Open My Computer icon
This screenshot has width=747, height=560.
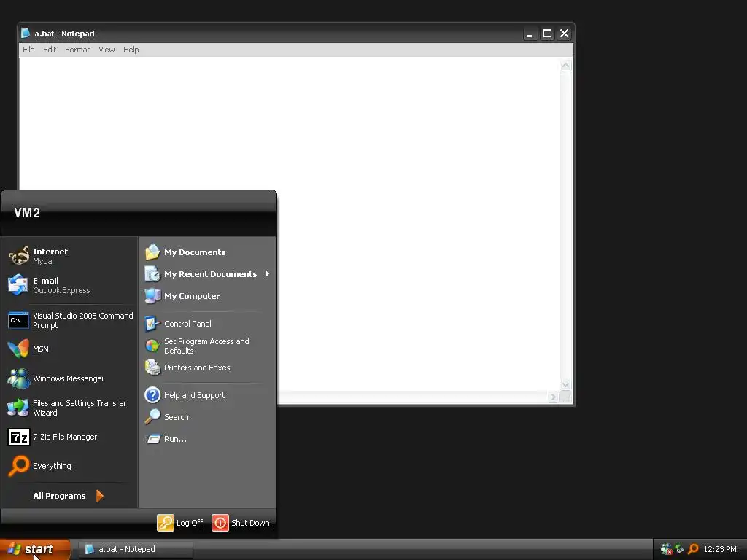(152, 296)
